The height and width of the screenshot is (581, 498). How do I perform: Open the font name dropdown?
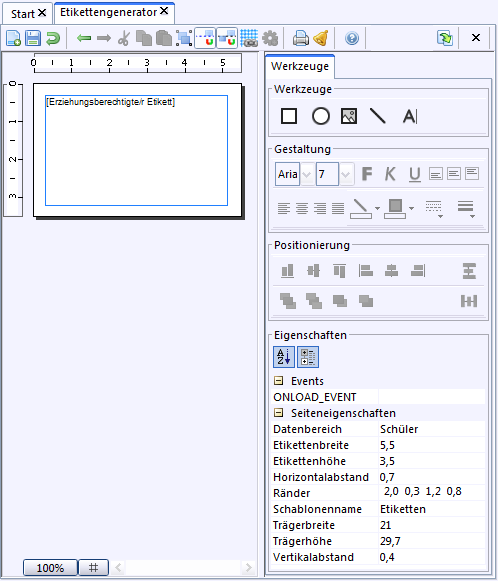[307, 174]
